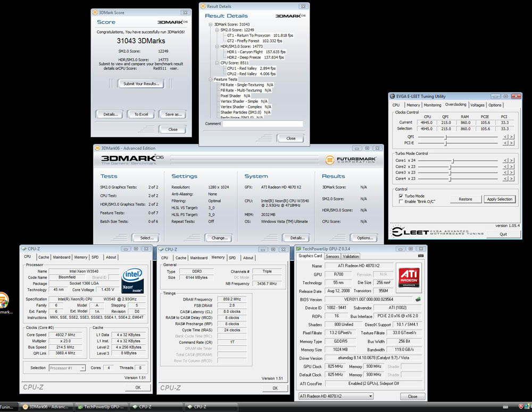This screenshot has width=532, height=412.
Task: Uncheck the Turbo Mode checkbox
Action: pyautogui.click(x=401, y=196)
